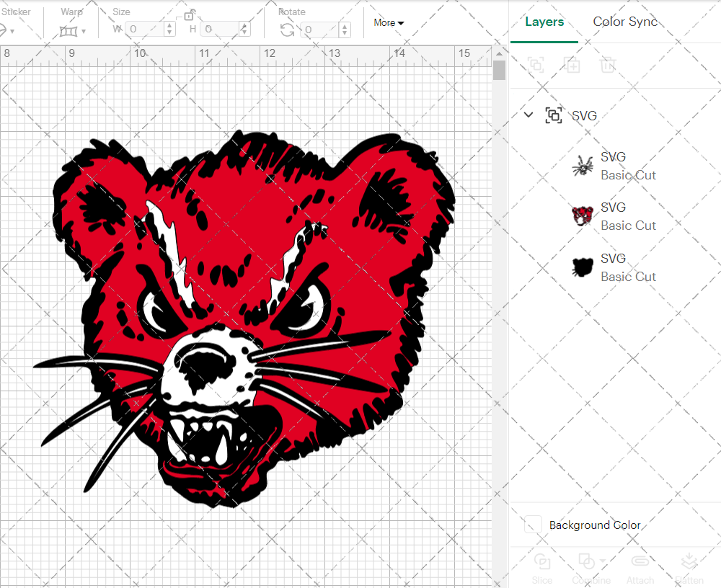Select the Layers tab
This screenshot has height=588, width=721.
[544, 22]
